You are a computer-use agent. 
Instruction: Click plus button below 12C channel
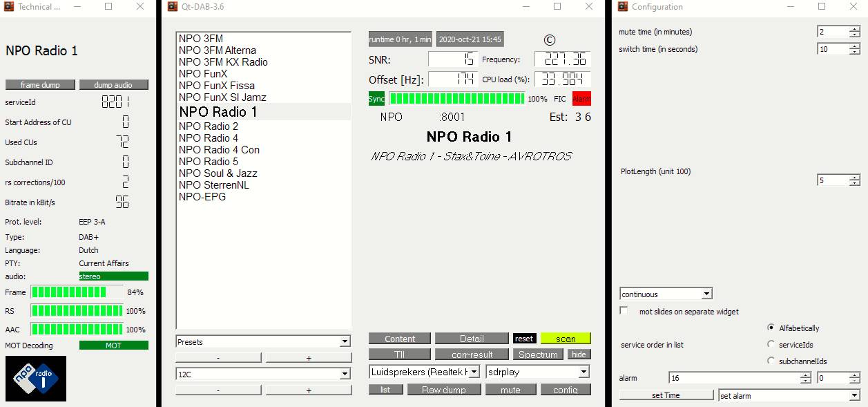(x=308, y=390)
